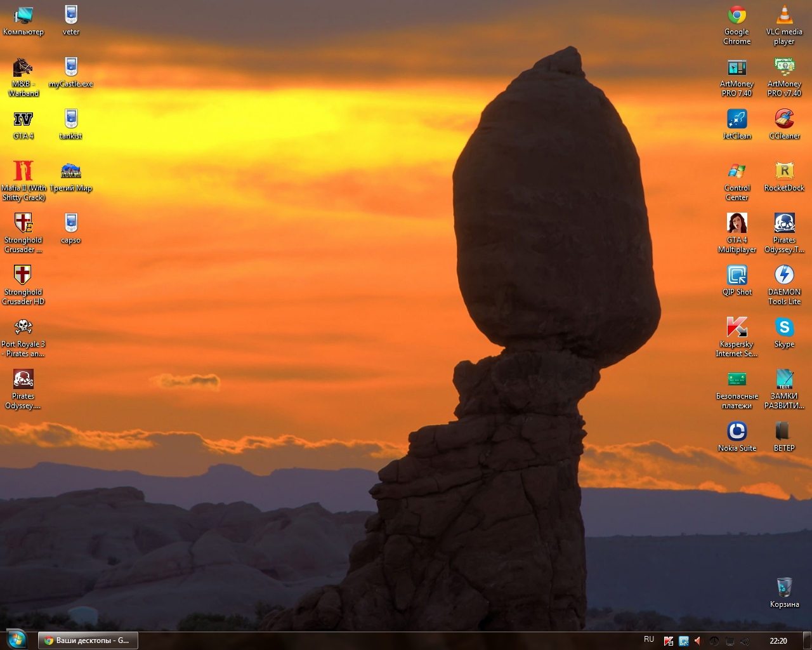Click the Kaspersky tray icon
The width and height of the screenshot is (812, 650).
coord(668,641)
